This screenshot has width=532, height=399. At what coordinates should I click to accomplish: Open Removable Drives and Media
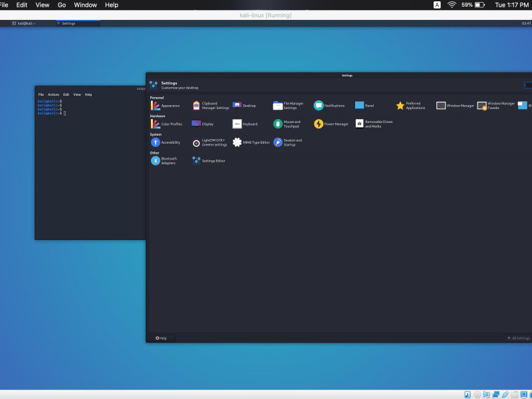pos(374,124)
